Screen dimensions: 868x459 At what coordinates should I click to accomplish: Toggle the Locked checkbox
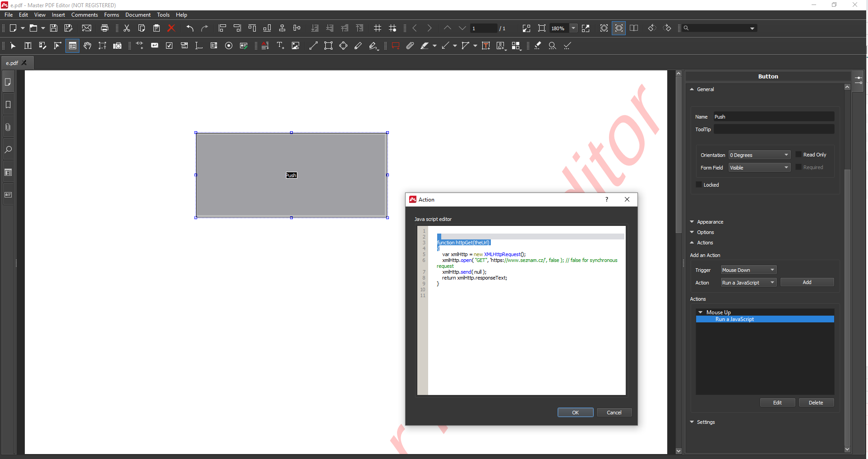click(699, 185)
